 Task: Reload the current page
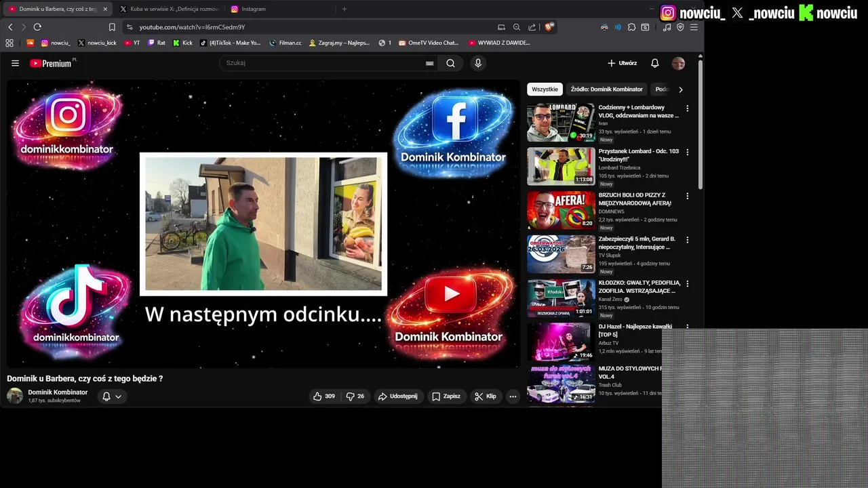point(37,27)
